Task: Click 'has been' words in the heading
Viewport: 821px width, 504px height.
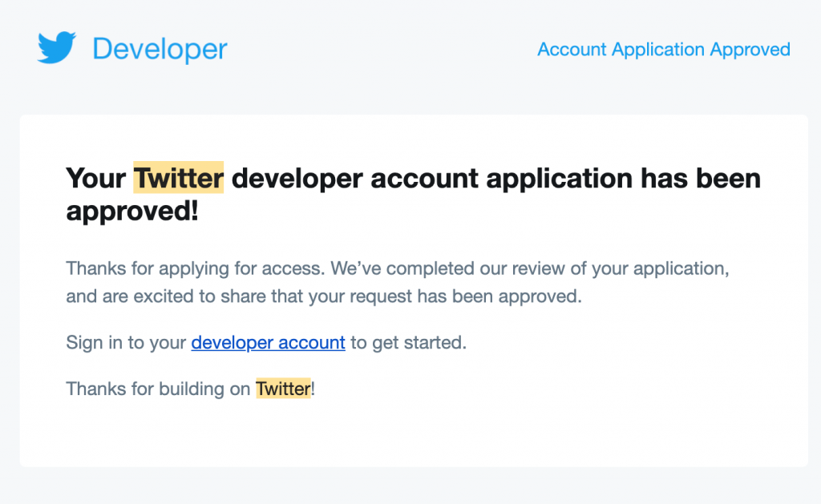Action: point(701,178)
